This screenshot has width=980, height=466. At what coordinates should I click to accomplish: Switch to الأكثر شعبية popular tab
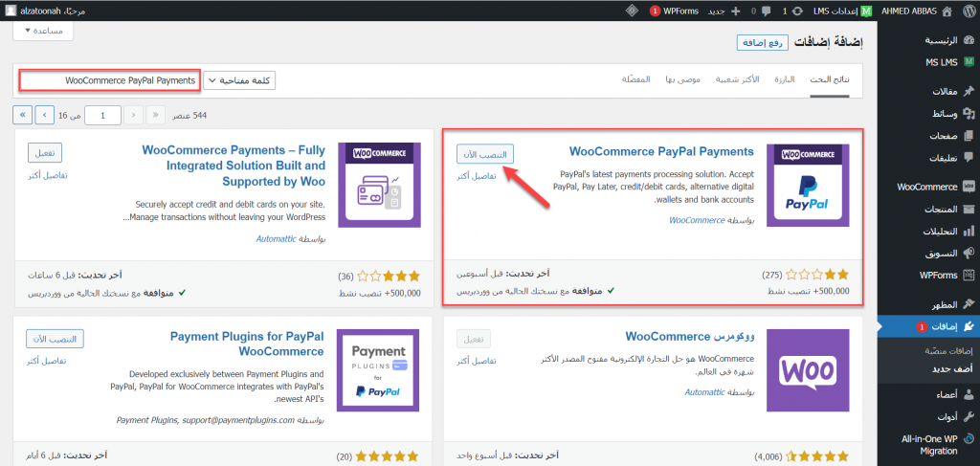tap(738, 80)
